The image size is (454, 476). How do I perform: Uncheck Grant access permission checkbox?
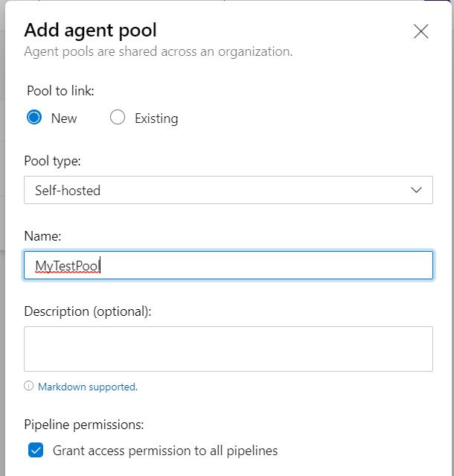36,450
